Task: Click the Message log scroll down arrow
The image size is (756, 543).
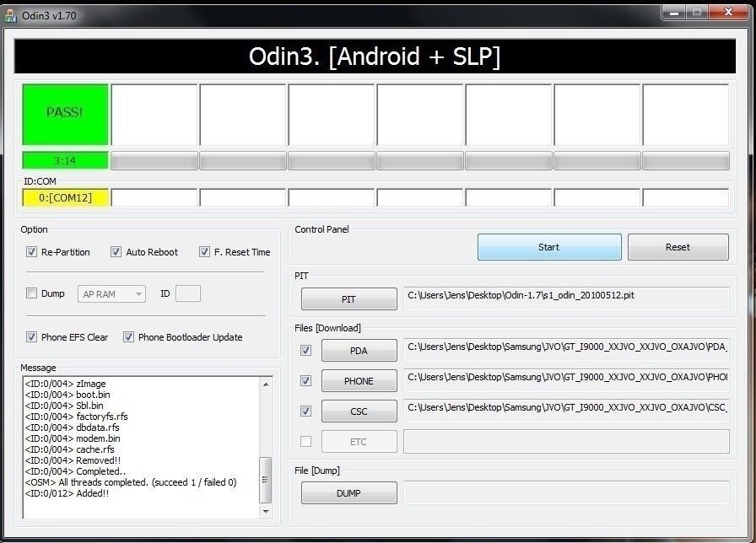Action: tap(266, 511)
